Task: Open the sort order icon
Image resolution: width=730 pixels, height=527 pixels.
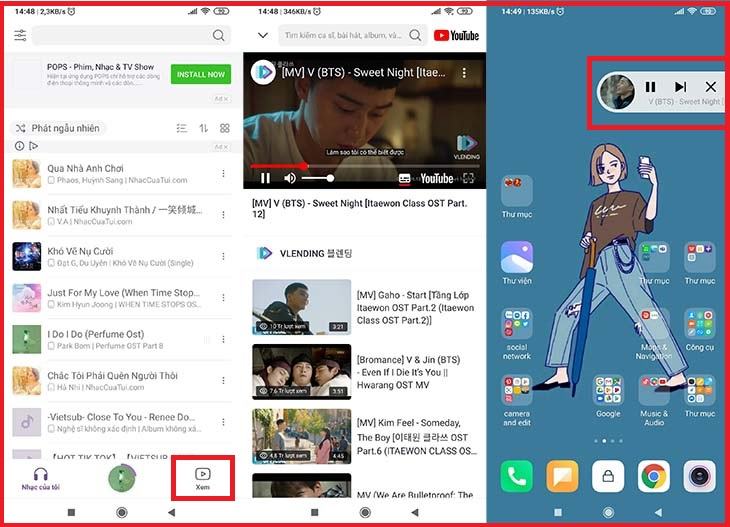Action: 203,128
